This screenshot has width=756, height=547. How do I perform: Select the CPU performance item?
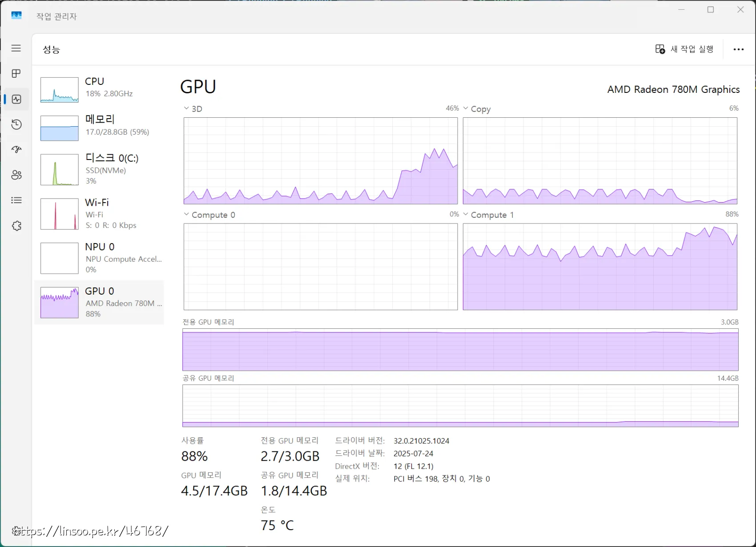[x=99, y=89]
